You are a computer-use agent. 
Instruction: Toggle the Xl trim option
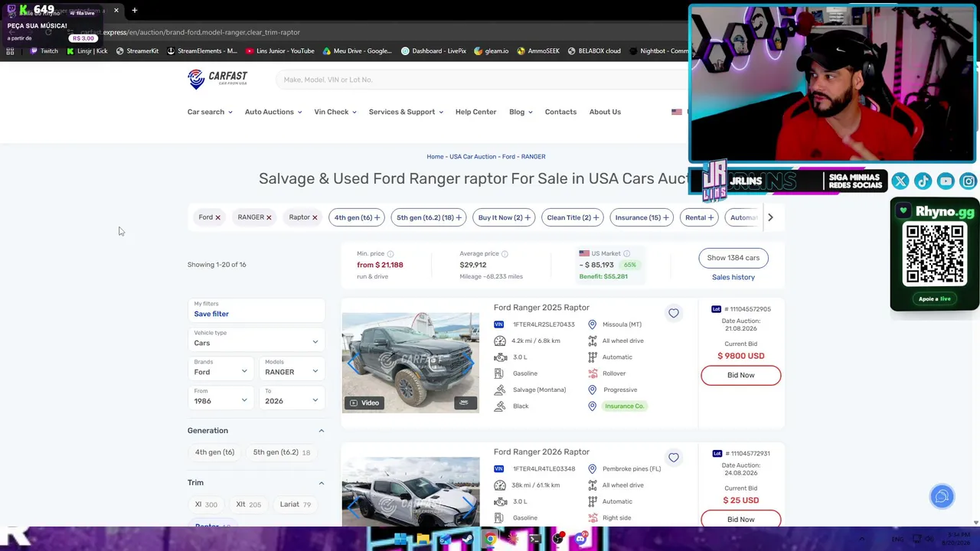206,504
